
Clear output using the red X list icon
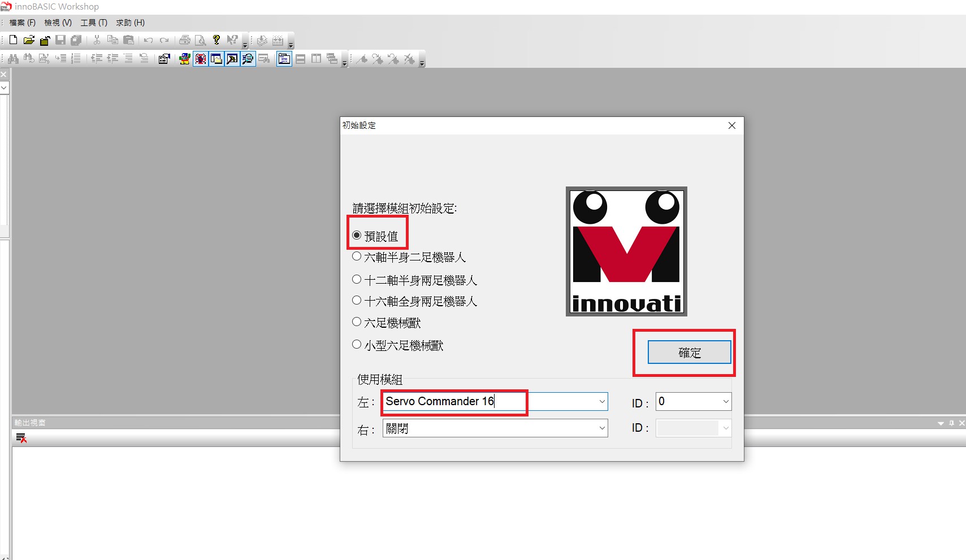coord(21,438)
